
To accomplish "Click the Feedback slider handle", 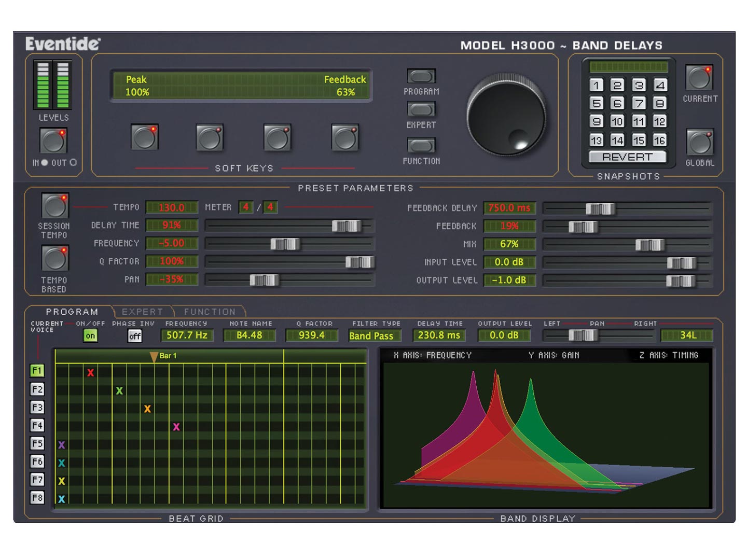I will 583,227.
